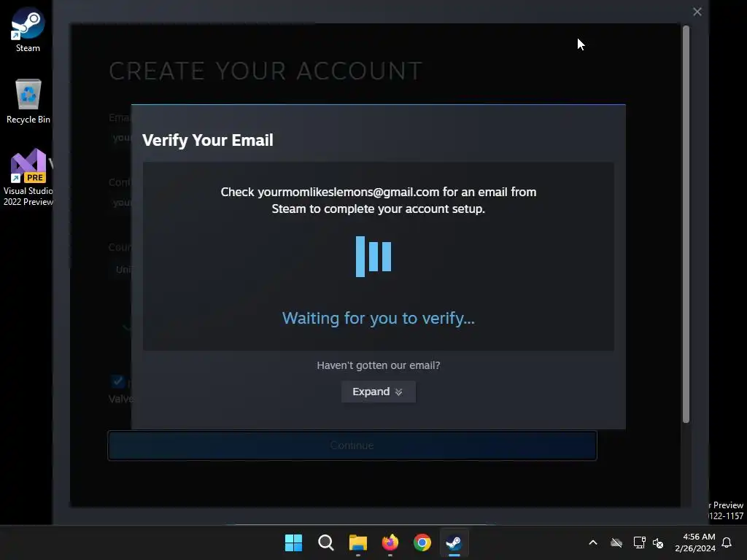Launch Google Chrome from the taskbar
Image resolution: width=747 pixels, height=560 pixels.
(422, 542)
